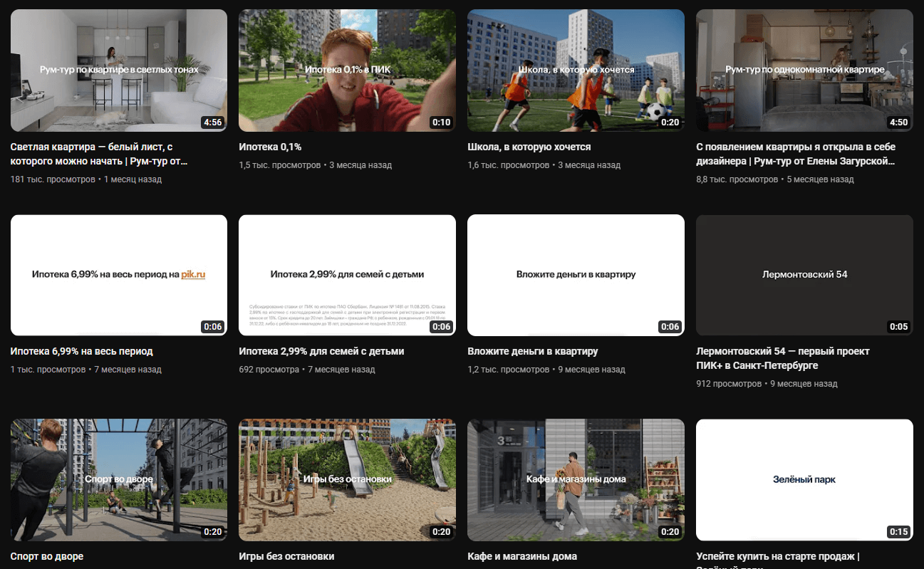Open the 'Школа, в которую хочется' football thumbnail
924x569 pixels.
click(x=576, y=71)
